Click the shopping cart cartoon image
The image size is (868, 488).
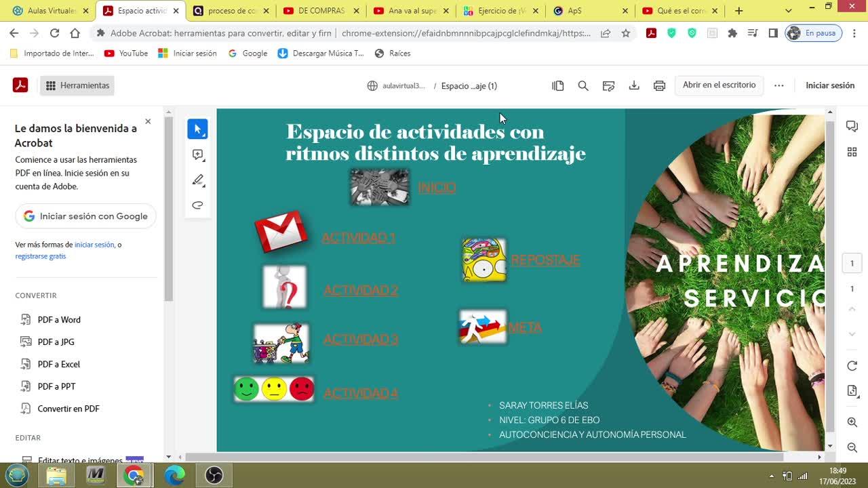281,343
